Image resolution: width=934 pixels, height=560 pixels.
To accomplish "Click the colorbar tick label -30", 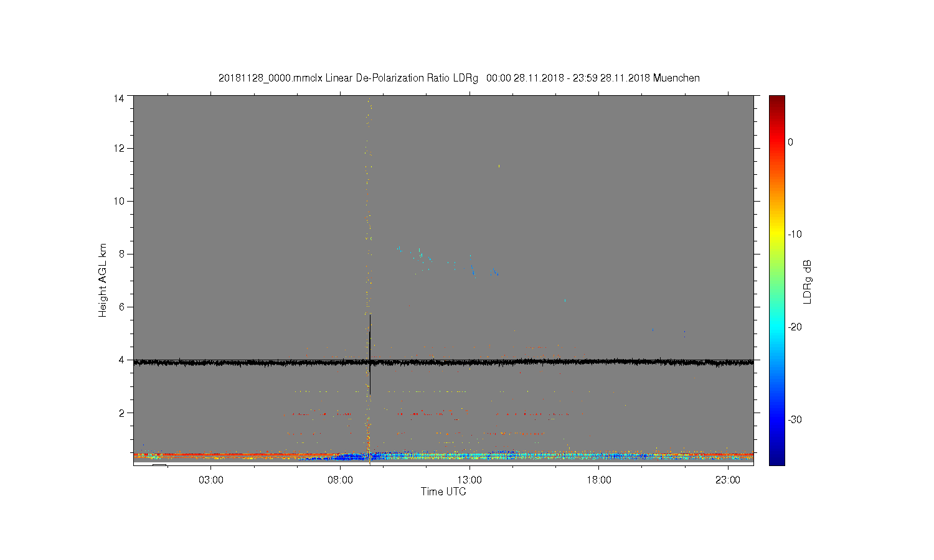I will coord(795,419).
